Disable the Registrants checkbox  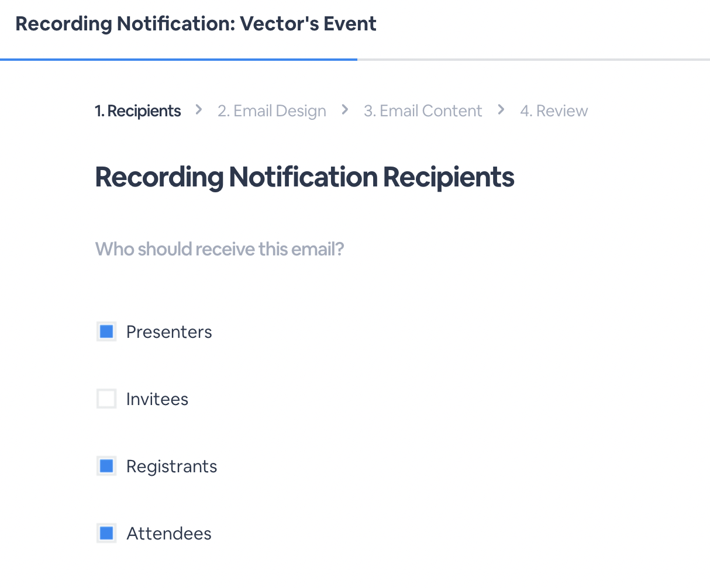tap(106, 466)
